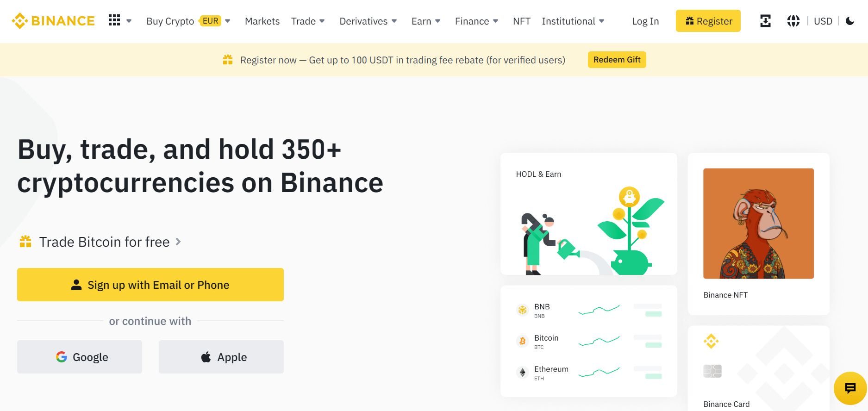
Task: Expand the Earn dropdown menu
Action: (x=426, y=21)
